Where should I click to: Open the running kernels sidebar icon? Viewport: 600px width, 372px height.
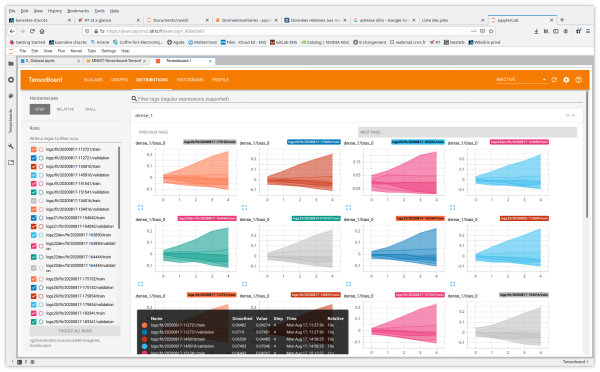click(11, 80)
